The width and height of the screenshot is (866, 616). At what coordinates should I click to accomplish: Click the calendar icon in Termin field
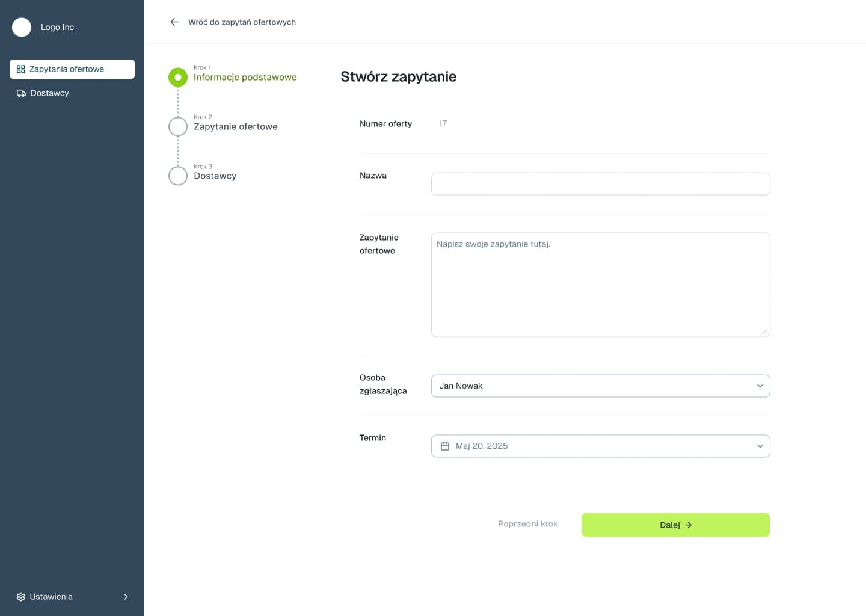point(445,446)
